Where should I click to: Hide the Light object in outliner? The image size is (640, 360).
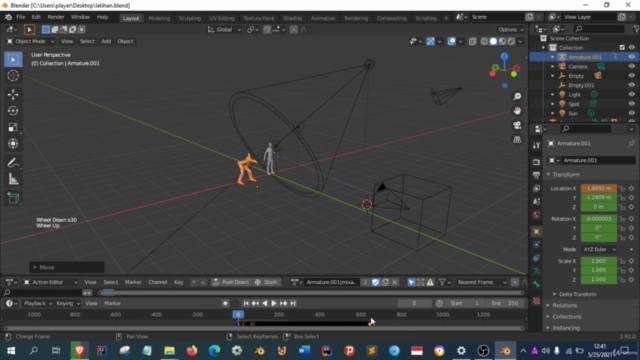pos(631,94)
